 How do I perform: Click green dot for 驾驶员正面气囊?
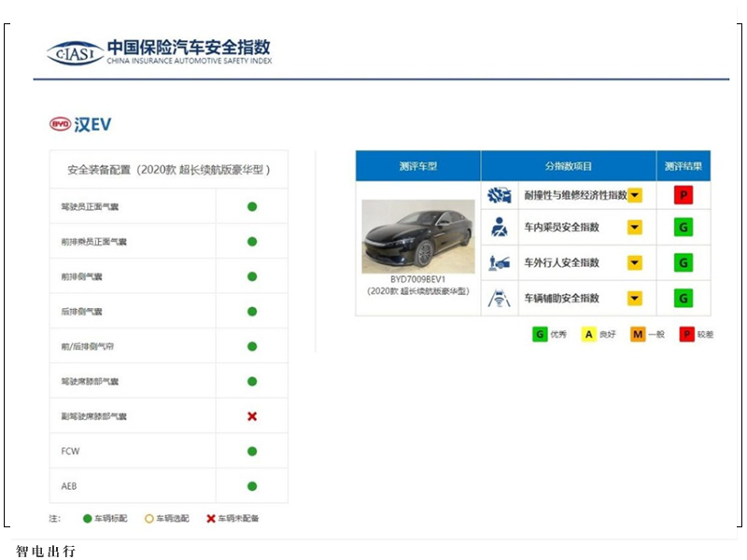[252, 206]
